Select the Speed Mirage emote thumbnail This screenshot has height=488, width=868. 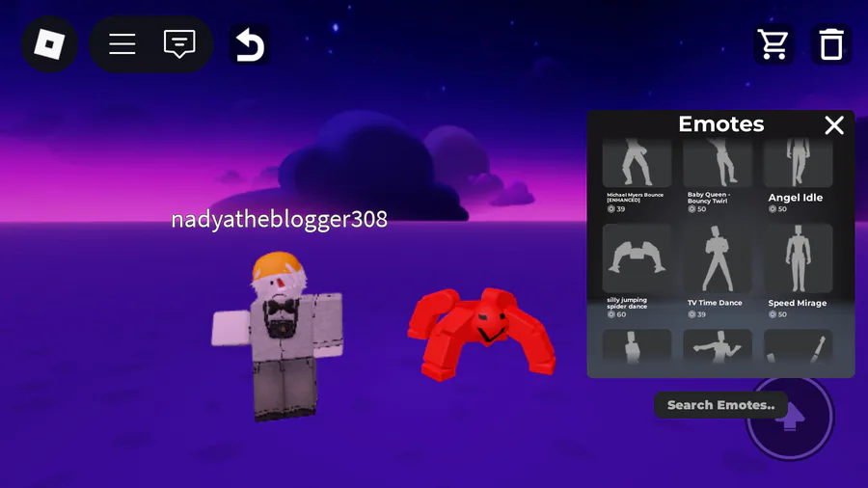coord(799,258)
